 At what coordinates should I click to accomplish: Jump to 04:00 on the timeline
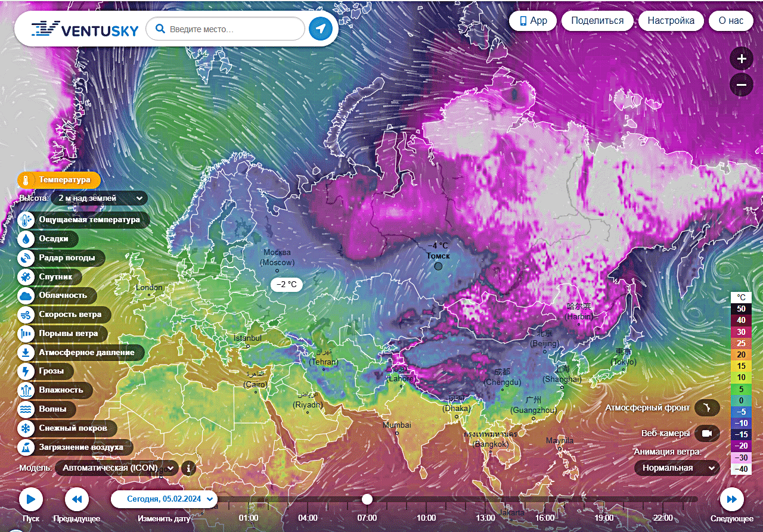pyautogui.click(x=308, y=518)
